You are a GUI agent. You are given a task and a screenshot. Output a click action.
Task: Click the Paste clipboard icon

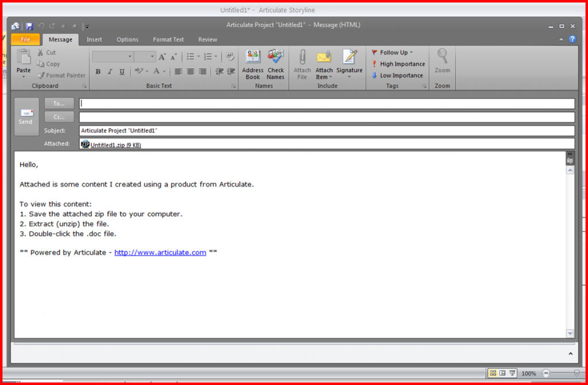click(x=24, y=57)
